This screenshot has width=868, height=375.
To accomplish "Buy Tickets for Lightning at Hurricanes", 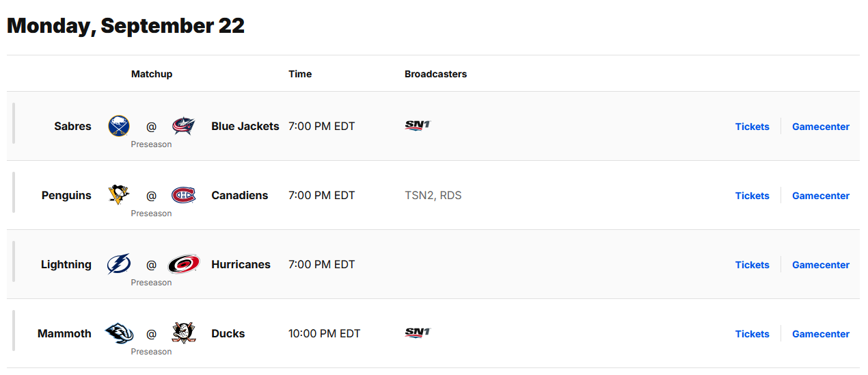I will (x=752, y=265).
